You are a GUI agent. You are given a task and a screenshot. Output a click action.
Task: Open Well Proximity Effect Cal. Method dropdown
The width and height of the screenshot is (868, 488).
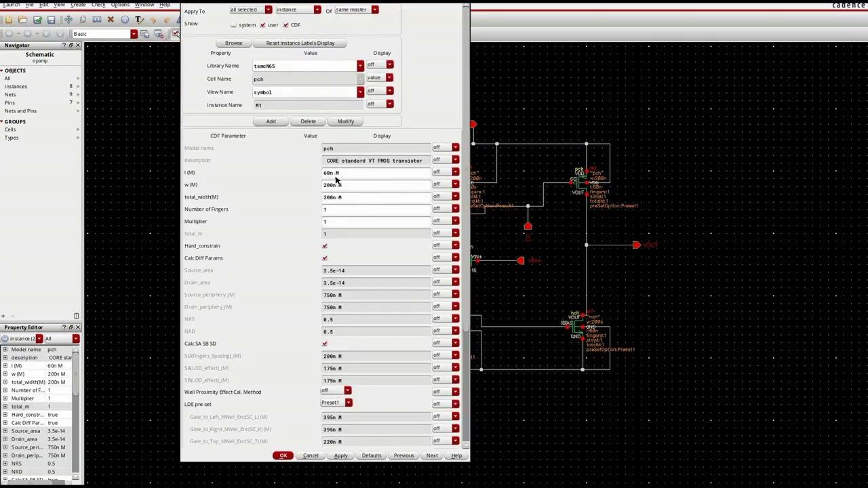click(336, 390)
